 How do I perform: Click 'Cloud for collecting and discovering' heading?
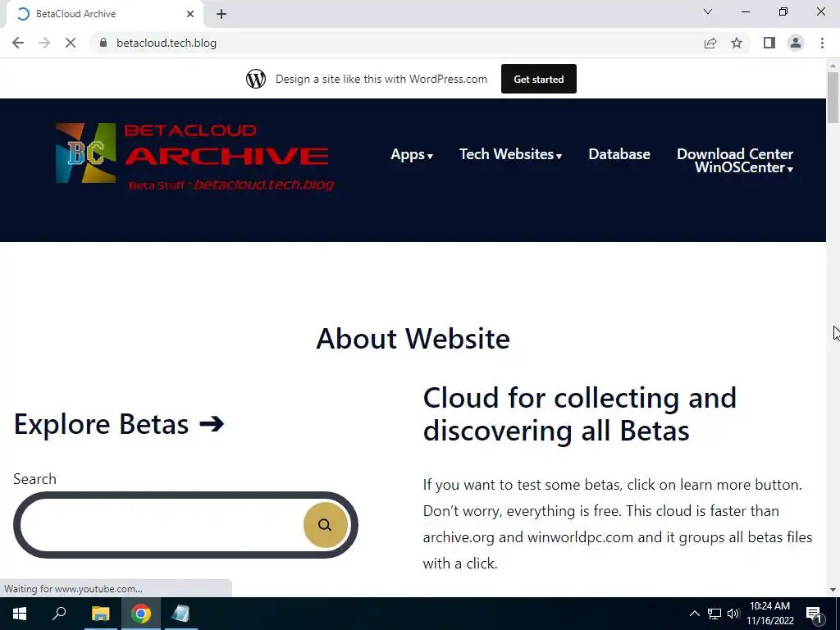tap(580, 414)
